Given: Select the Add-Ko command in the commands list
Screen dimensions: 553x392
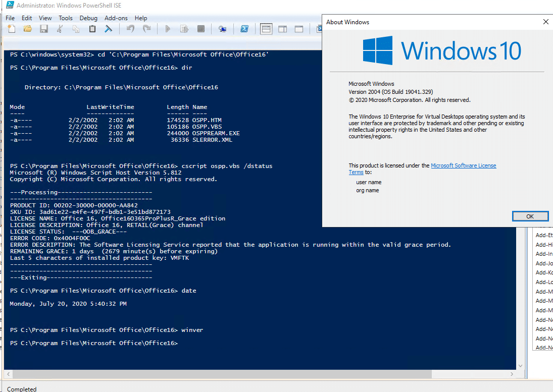Looking at the screenshot, I should coord(544,272).
